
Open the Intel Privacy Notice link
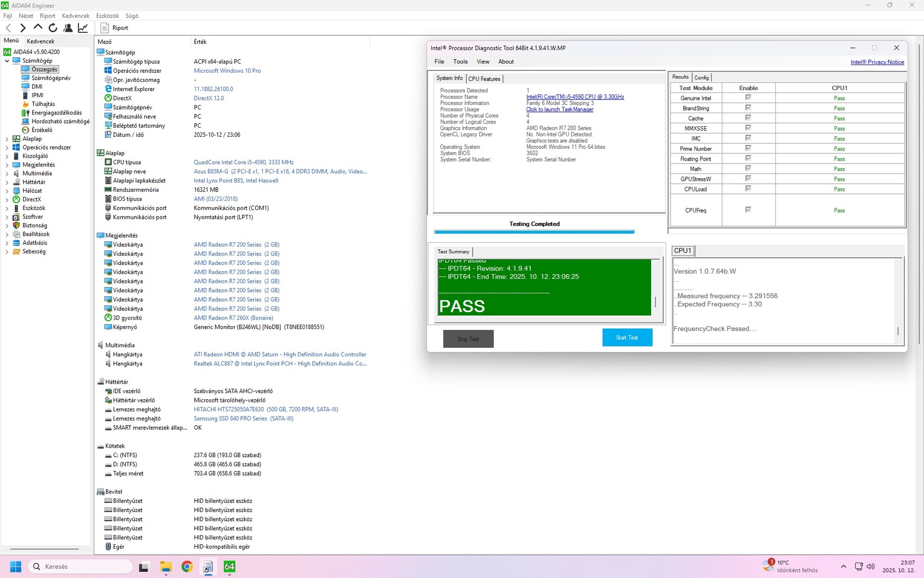click(x=877, y=62)
